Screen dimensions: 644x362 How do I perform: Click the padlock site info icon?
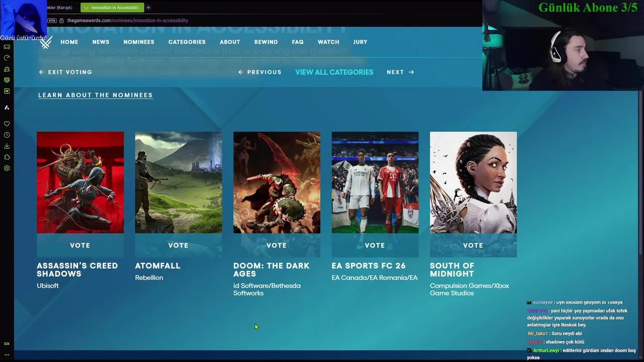pos(61,21)
